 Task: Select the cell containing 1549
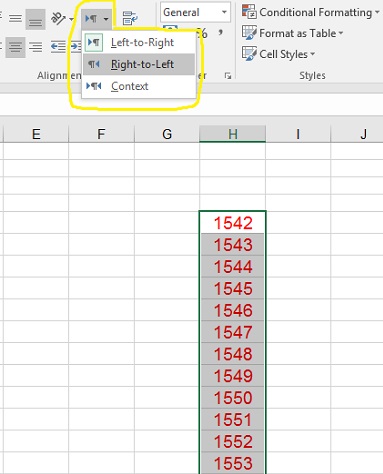coord(233,376)
